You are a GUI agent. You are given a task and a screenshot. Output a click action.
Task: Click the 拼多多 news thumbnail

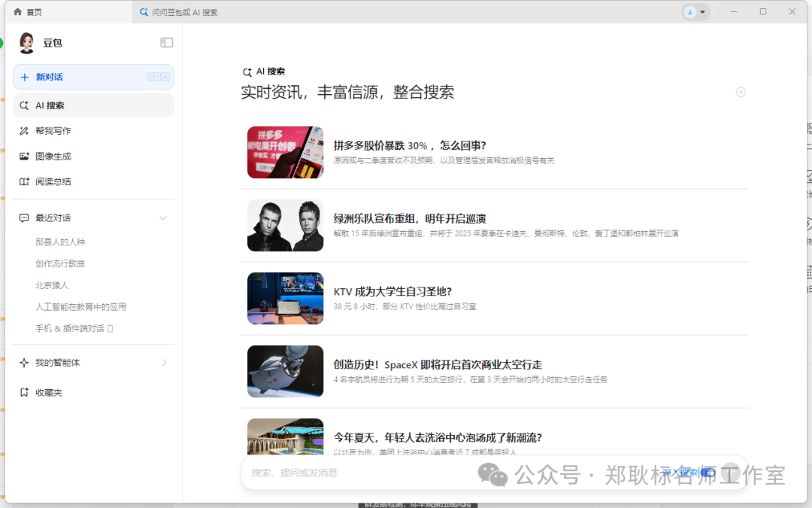(x=286, y=152)
